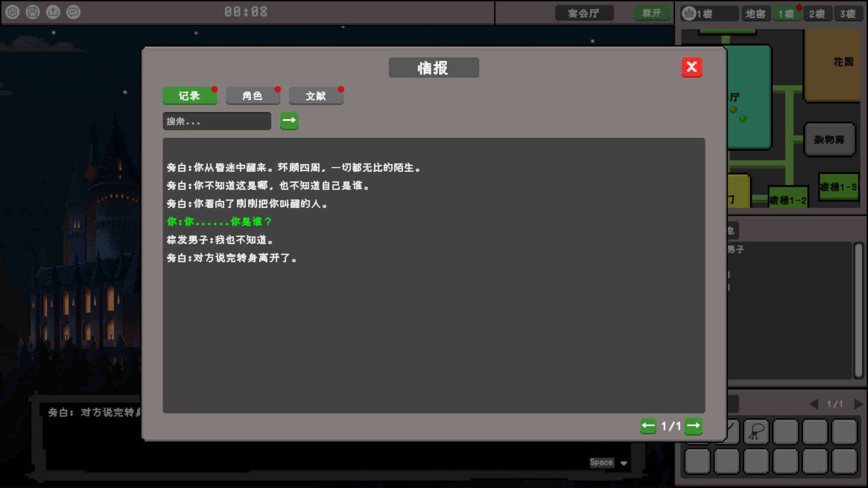The image size is (868, 488).
Task: Click the 宴会厅 location button
Action: (584, 13)
